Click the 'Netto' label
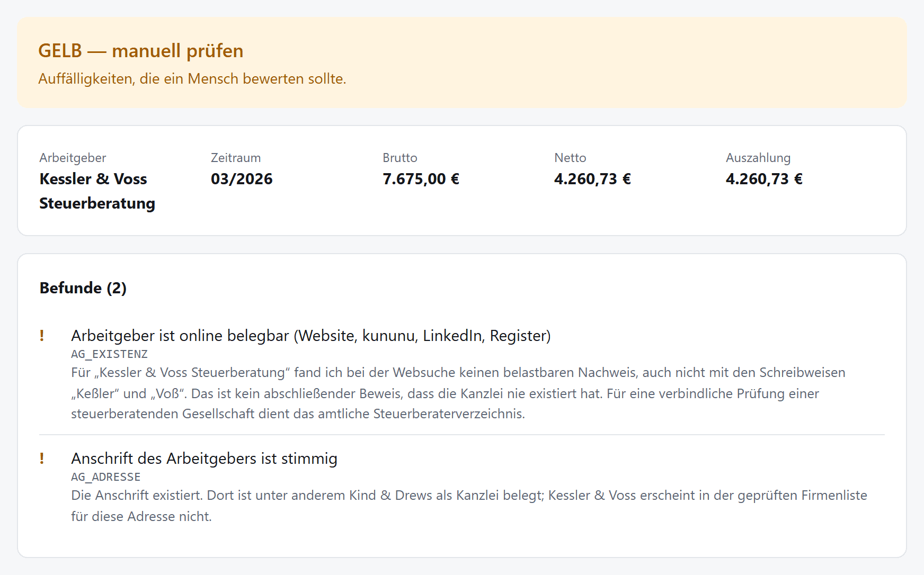The image size is (924, 575). pyautogui.click(x=570, y=158)
